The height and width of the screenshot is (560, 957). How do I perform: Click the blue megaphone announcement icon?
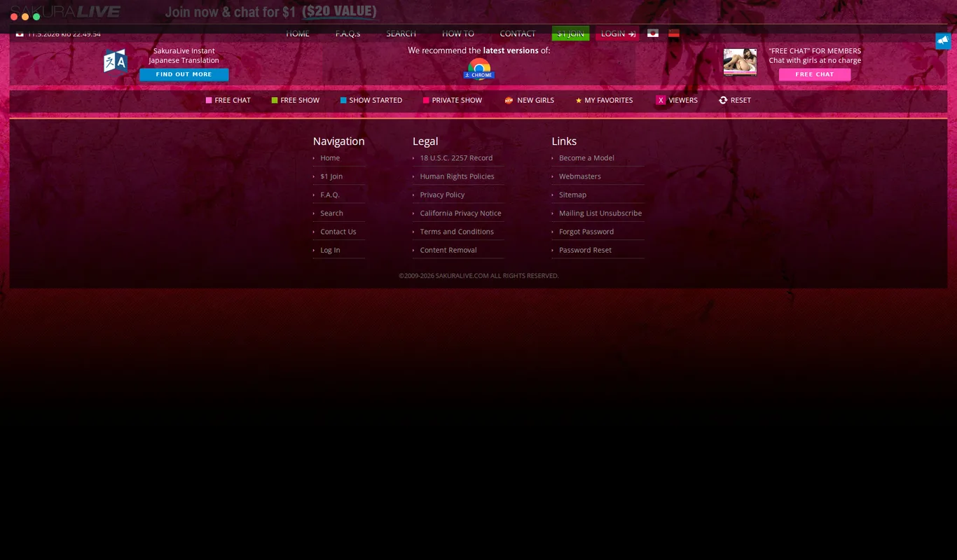tap(943, 41)
